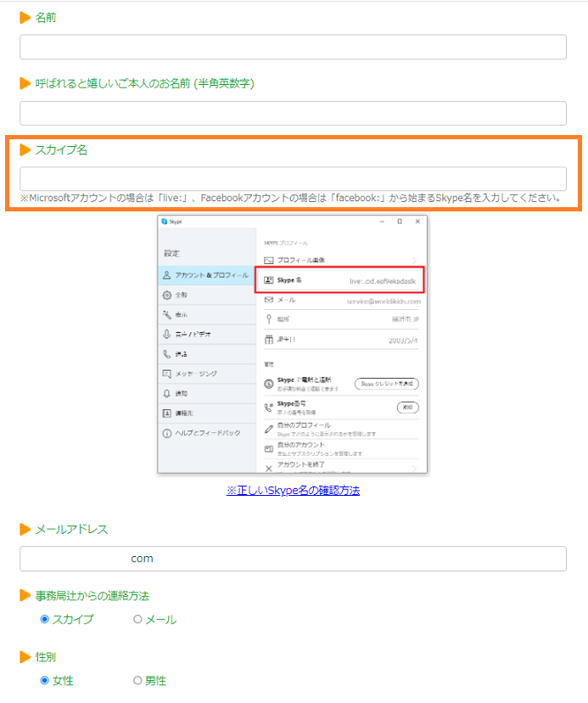
Task: Click the Skype クレジットを追加 button
Action: coord(387,384)
